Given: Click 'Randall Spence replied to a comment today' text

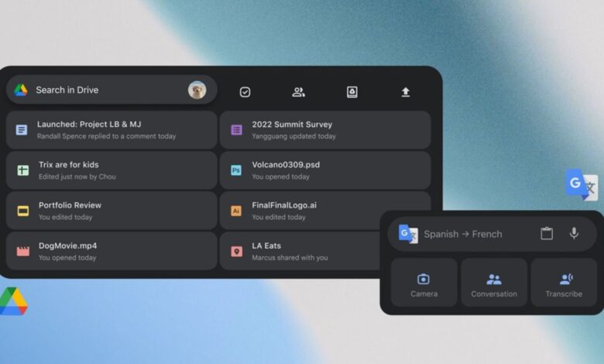Looking at the screenshot, I should coord(106,136).
